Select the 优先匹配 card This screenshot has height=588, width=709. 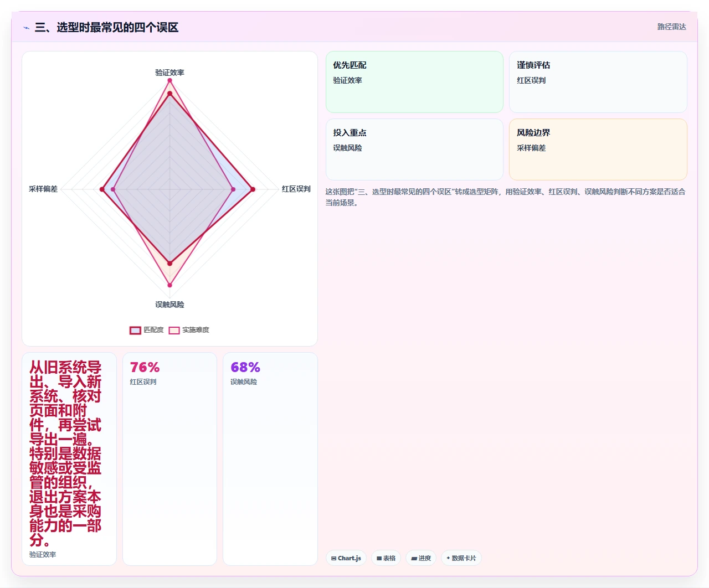point(414,82)
